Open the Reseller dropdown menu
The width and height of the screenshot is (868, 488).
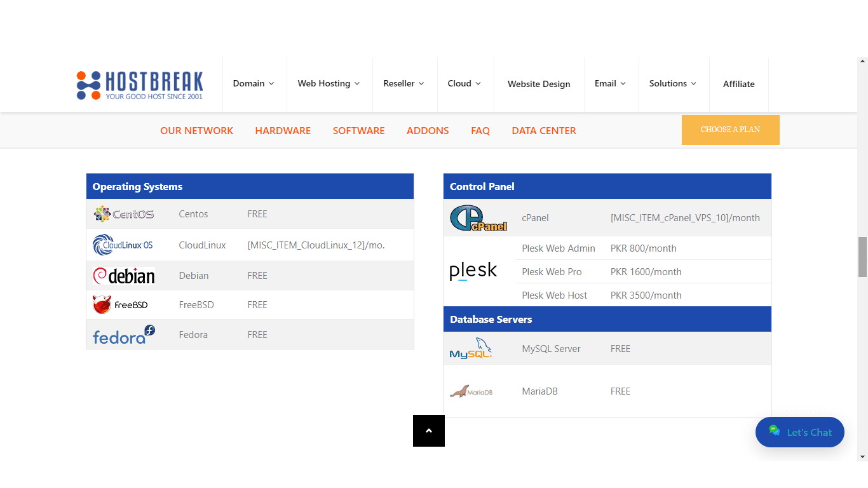(x=404, y=83)
